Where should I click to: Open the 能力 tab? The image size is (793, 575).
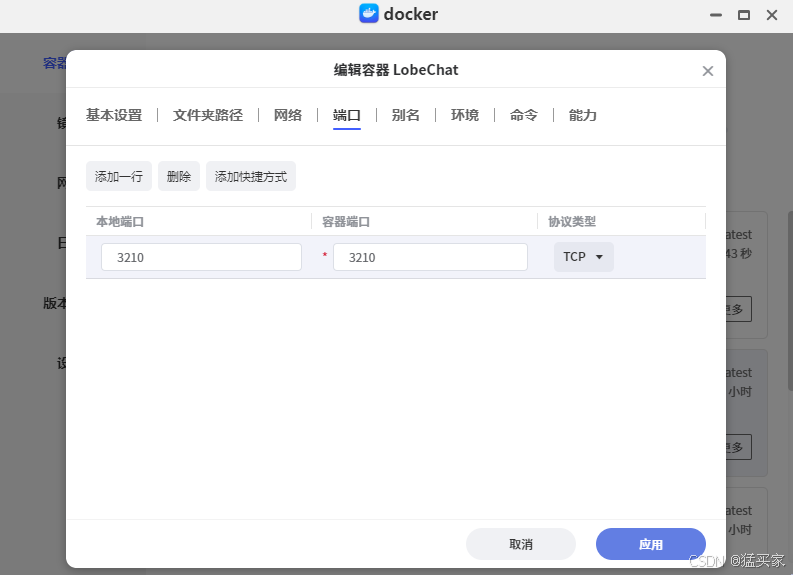pos(583,115)
